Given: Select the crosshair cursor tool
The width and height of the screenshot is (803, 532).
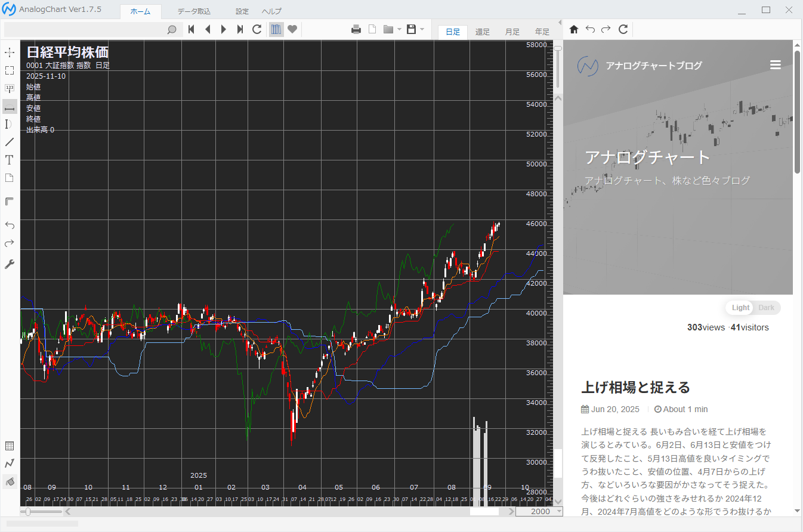Looking at the screenshot, I should coord(10,52).
